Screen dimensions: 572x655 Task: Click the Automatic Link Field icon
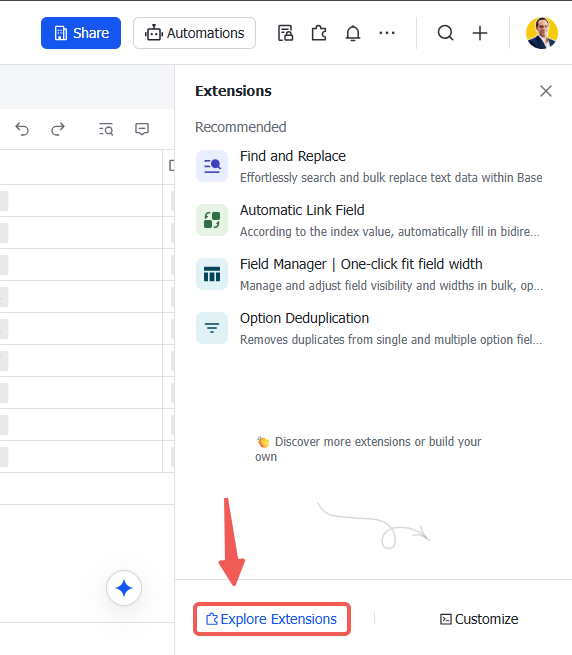[212, 220]
